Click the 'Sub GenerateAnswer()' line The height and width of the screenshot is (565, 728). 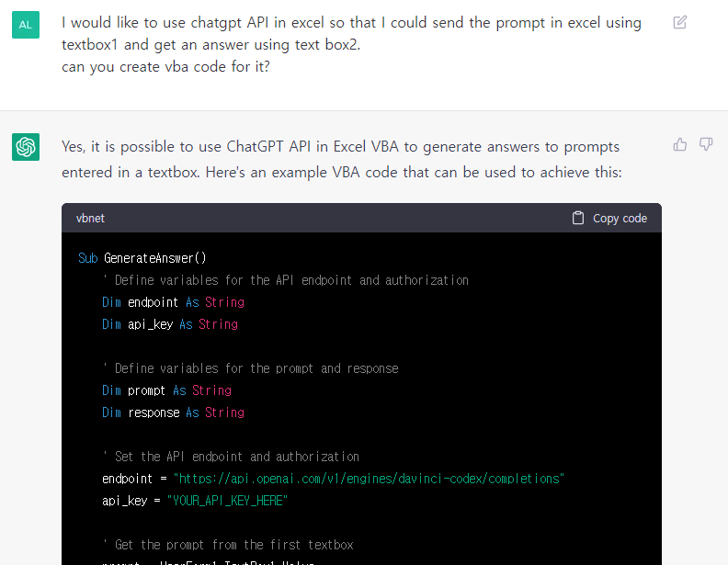click(142, 258)
